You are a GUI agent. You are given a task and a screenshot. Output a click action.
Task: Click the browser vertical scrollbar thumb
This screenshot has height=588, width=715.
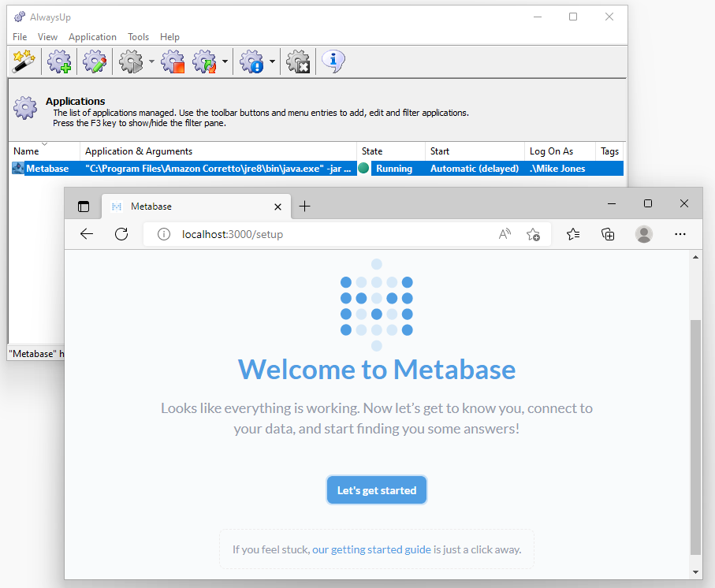coord(695,437)
